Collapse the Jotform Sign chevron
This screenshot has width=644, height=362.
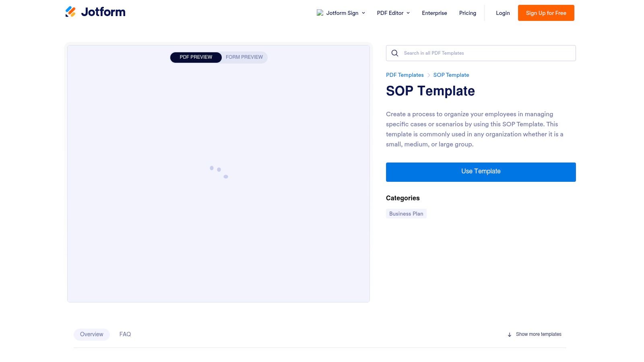363,13
